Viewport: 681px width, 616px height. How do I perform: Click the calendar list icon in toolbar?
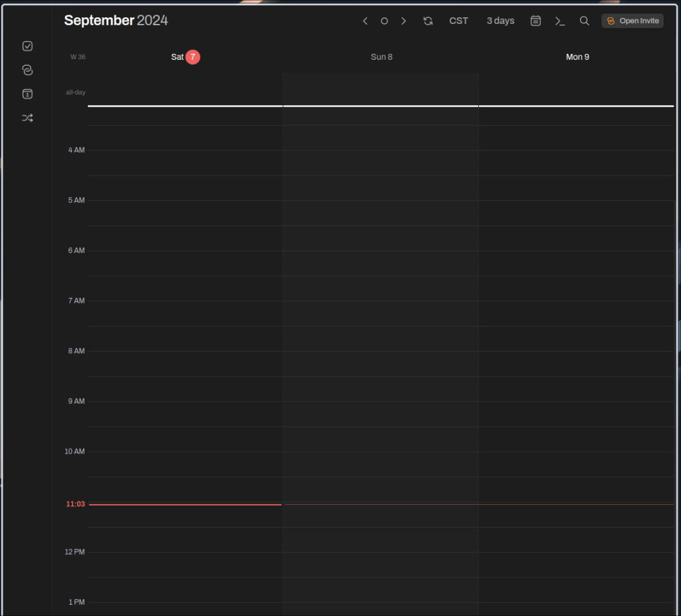(x=535, y=21)
